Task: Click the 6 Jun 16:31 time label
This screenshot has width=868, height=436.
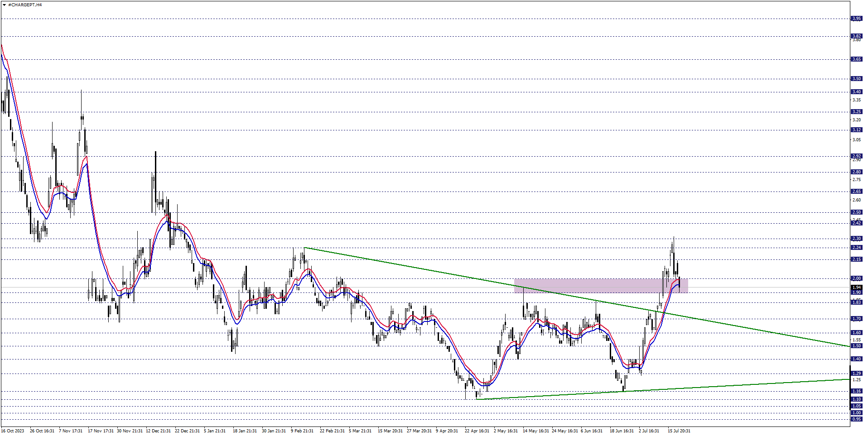Action: (592, 431)
